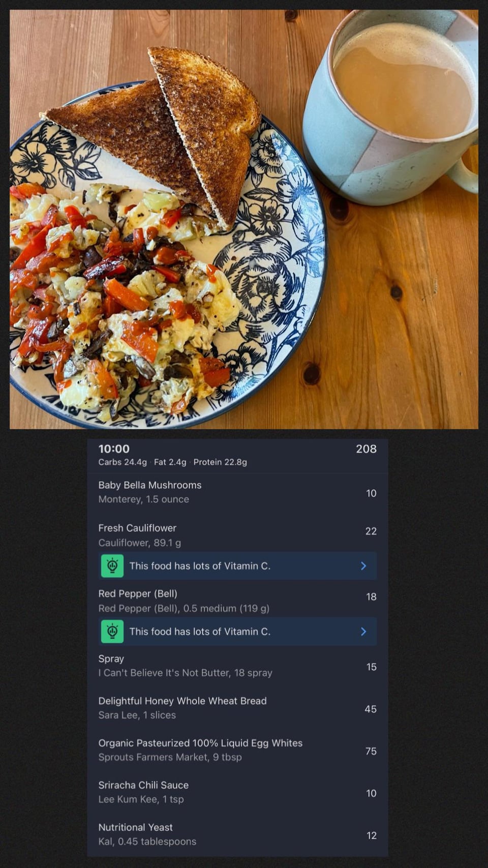Tap the 208 total calories value
Image resolution: width=488 pixels, height=868 pixels.
pyautogui.click(x=366, y=448)
